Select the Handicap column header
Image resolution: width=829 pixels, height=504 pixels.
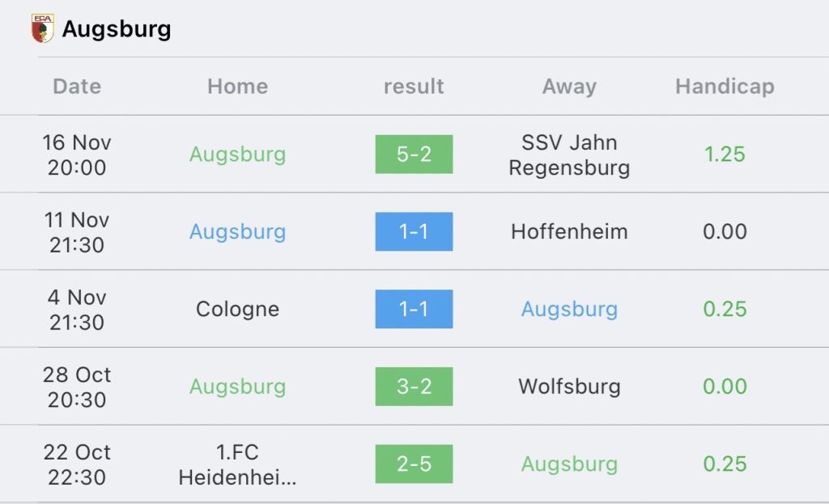point(725,86)
